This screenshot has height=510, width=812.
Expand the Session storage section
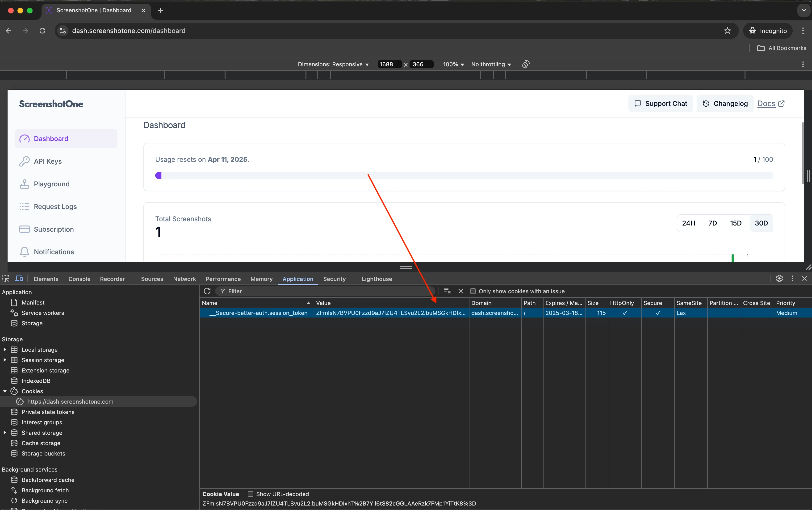pyautogui.click(x=5, y=360)
